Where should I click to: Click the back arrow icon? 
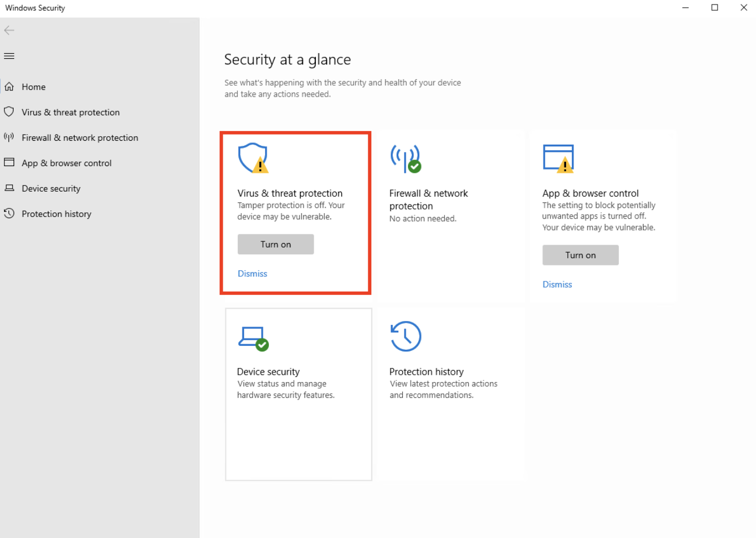9,30
